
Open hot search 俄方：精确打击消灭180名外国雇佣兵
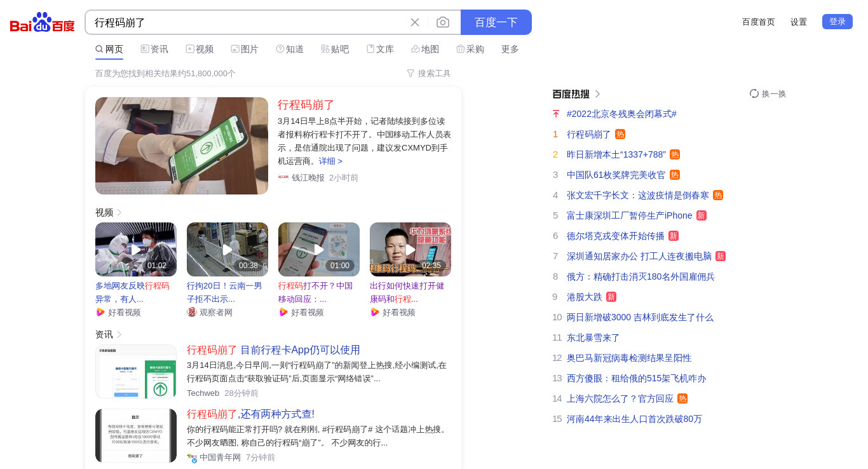click(641, 276)
